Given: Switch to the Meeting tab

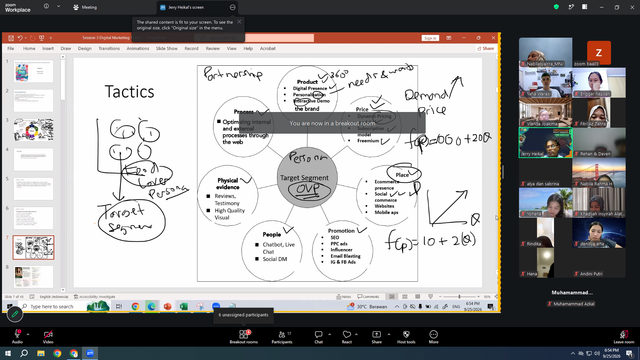Looking at the screenshot, I should click(x=85, y=7).
